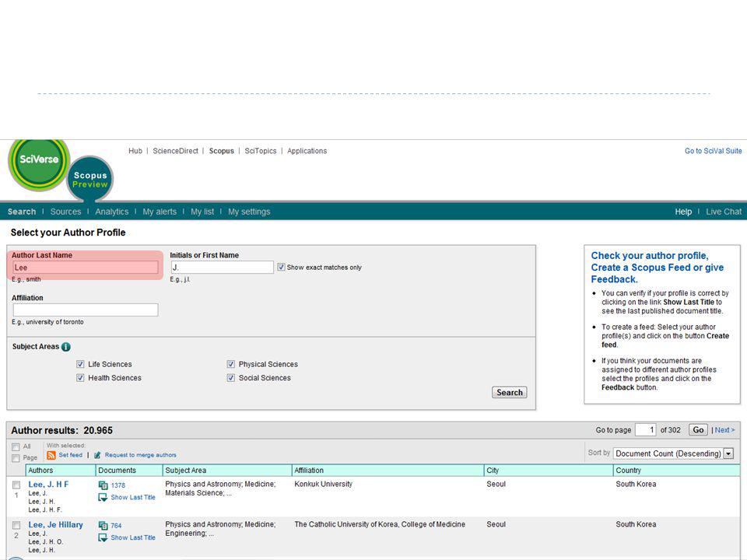Focus the Author Last Name field
Screen dimensions: 747x560
pyautogui.click(x=86, y=268)
